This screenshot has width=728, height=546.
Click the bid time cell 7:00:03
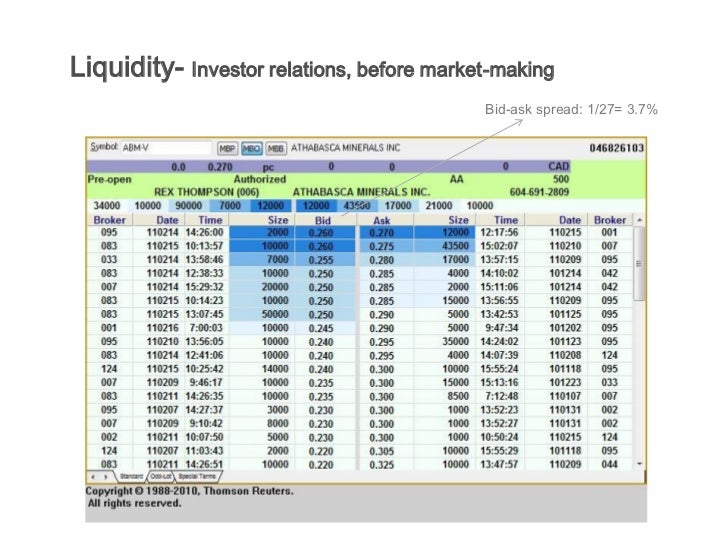206,328
